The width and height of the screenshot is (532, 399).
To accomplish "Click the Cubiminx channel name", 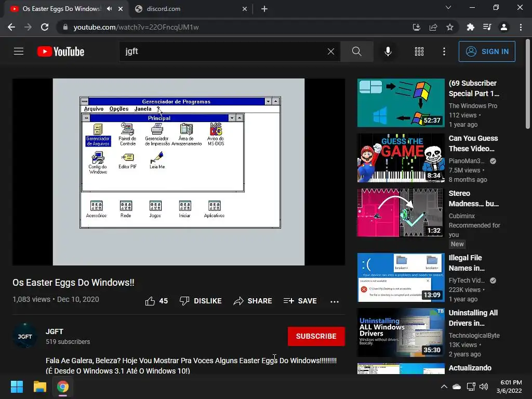I will [x=462, y=216].
